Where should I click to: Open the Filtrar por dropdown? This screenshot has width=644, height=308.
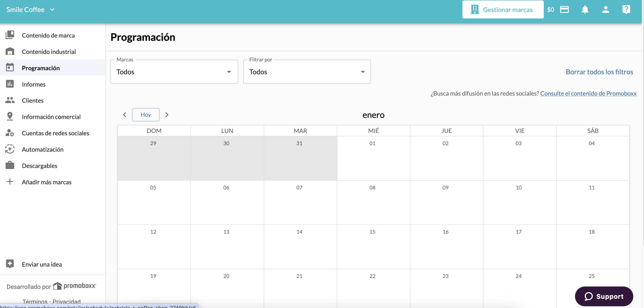[x=307, y=72]
